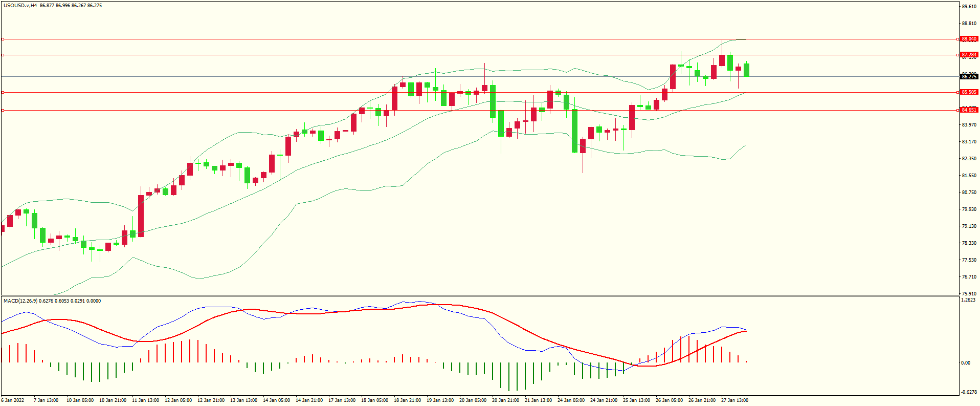
Task: Click the 76.710 price scale value
Action: point(969,277)
